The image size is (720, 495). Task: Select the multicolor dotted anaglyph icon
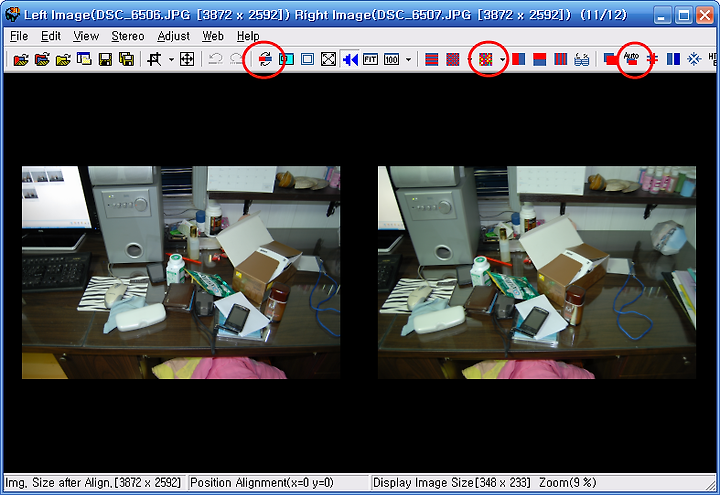pos(485,59)
